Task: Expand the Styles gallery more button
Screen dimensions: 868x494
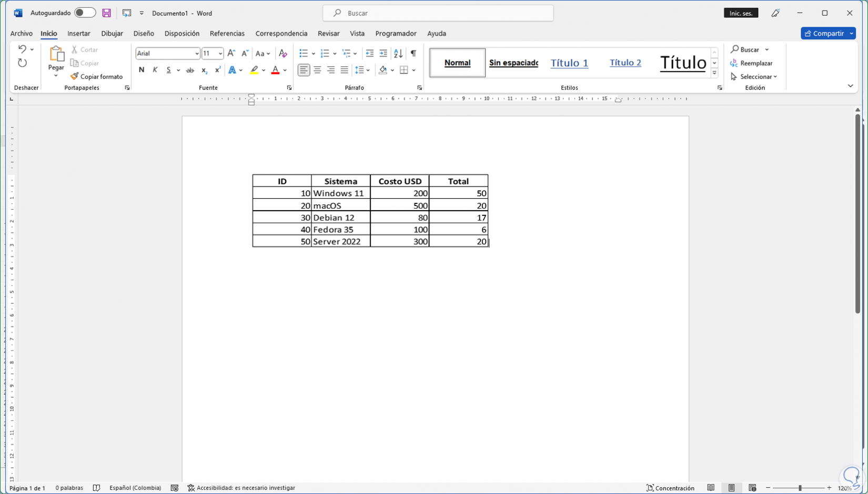Action: [x=714, y=74]
